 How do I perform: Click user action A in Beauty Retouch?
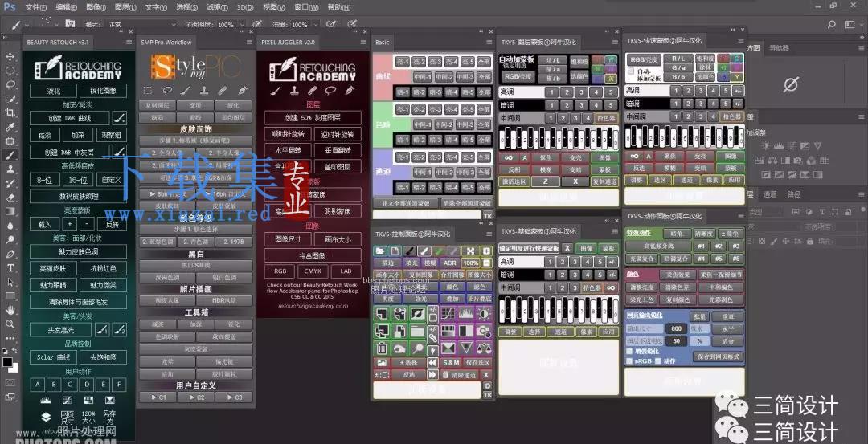[37, 385]
